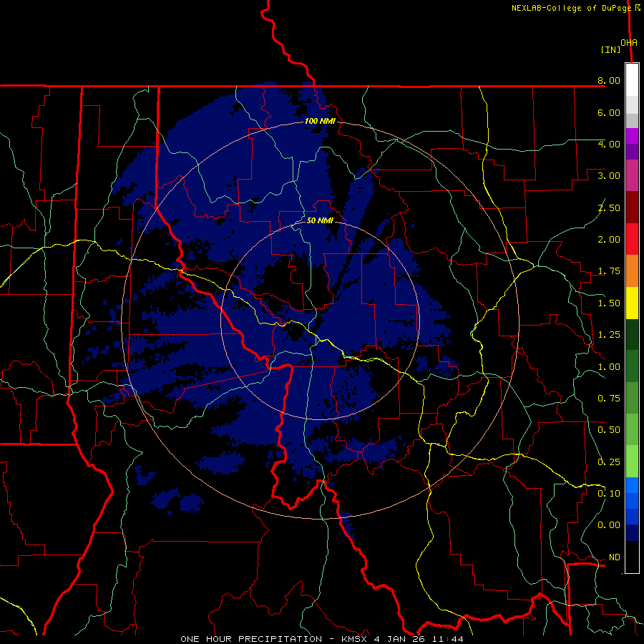Click the ND legend label
This screenshot has width=644, height=644.
[615, 557]
